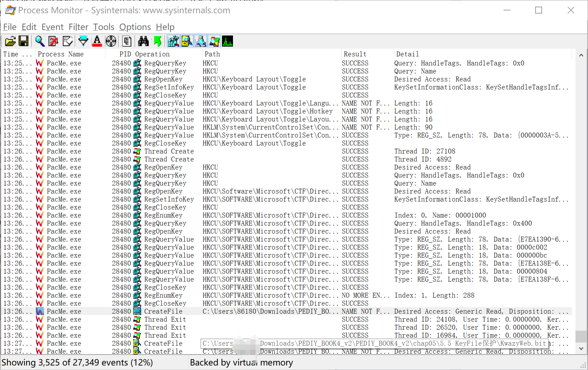Screen dimensions: 588x370
Task: Click the RegQueryValue row with Data {E7EA138F-6...
Action: click(287, 279)
